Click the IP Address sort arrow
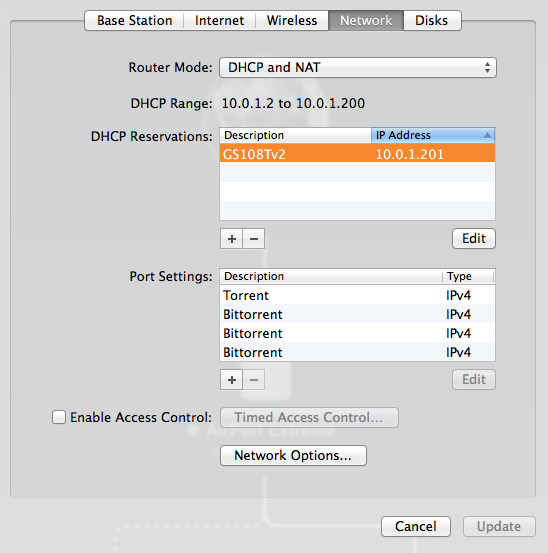This screenshot has height=553, width=548. (487, 135)
